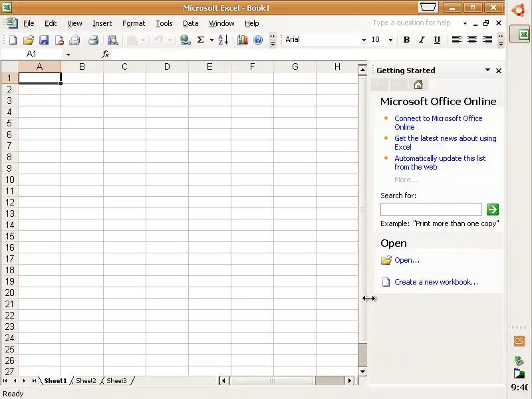Open the Format menu
532x399 pixels.
click(x=134, y=23)
